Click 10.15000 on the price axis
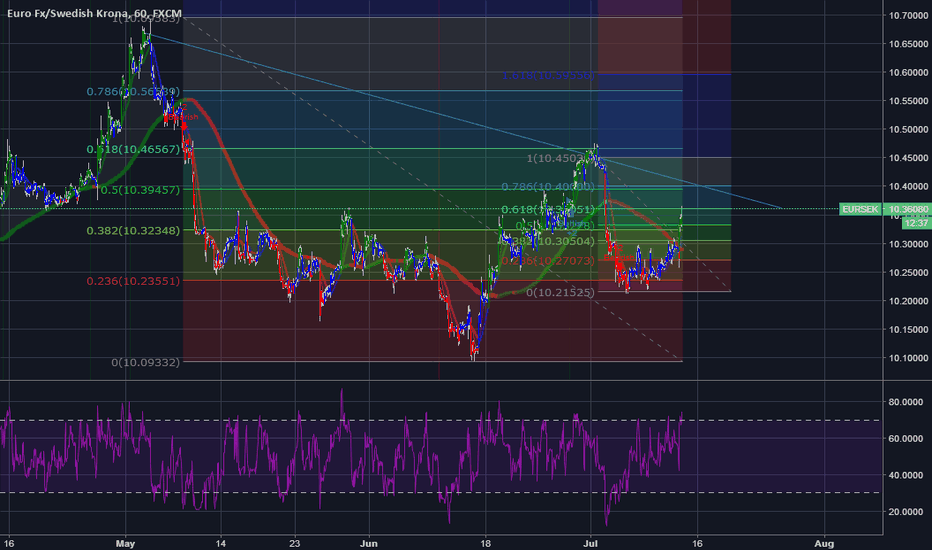932x550 pixels. pyautogui.click(x=908, y=330)
